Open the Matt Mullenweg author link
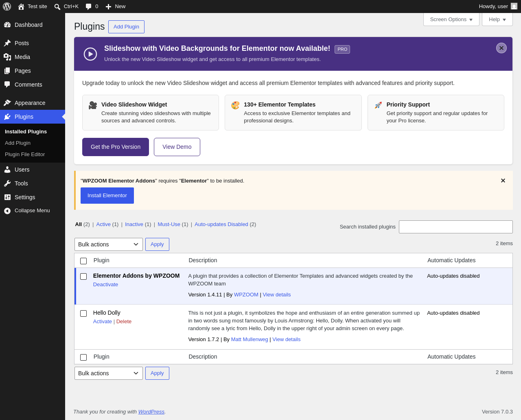This screenshot has width=521, height=420. coord(250,339)
